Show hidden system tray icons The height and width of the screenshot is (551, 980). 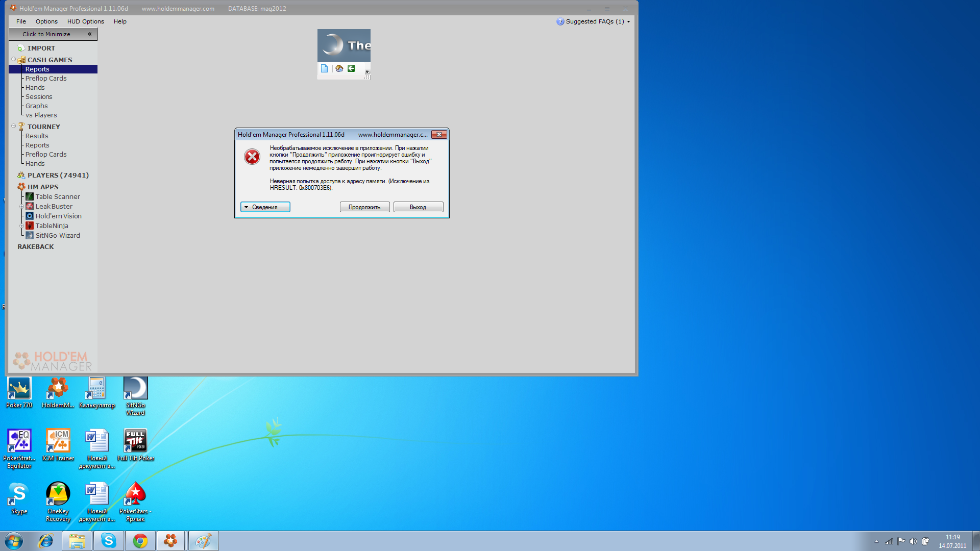coord(877,541)
